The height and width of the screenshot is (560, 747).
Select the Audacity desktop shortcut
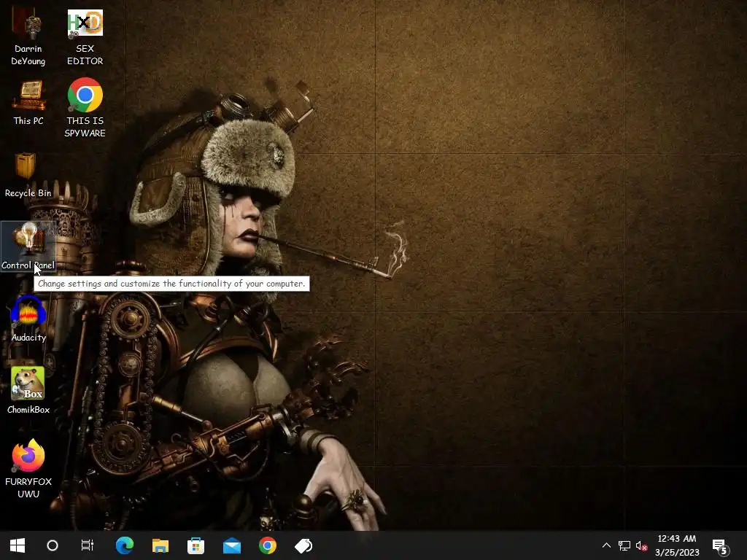point(28,319)
